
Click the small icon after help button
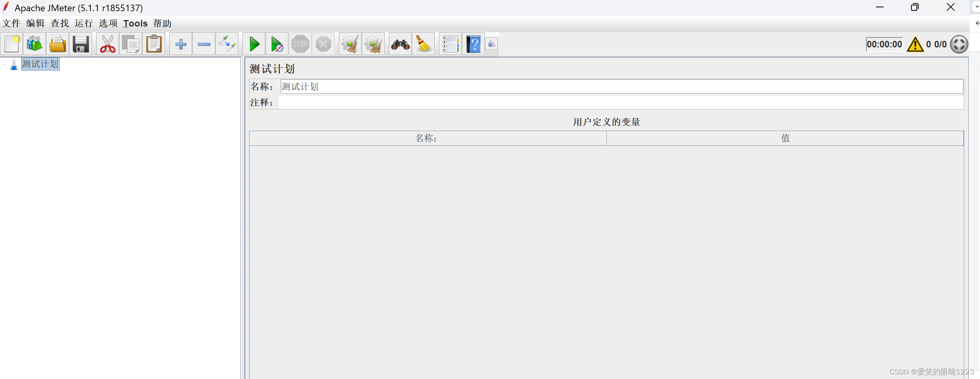(x=492, y=44)
